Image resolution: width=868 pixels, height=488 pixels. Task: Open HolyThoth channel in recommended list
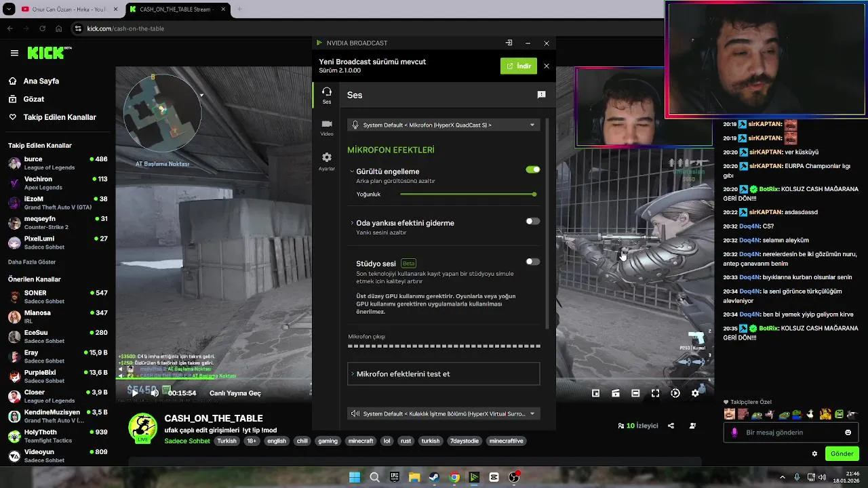[58, 436]
